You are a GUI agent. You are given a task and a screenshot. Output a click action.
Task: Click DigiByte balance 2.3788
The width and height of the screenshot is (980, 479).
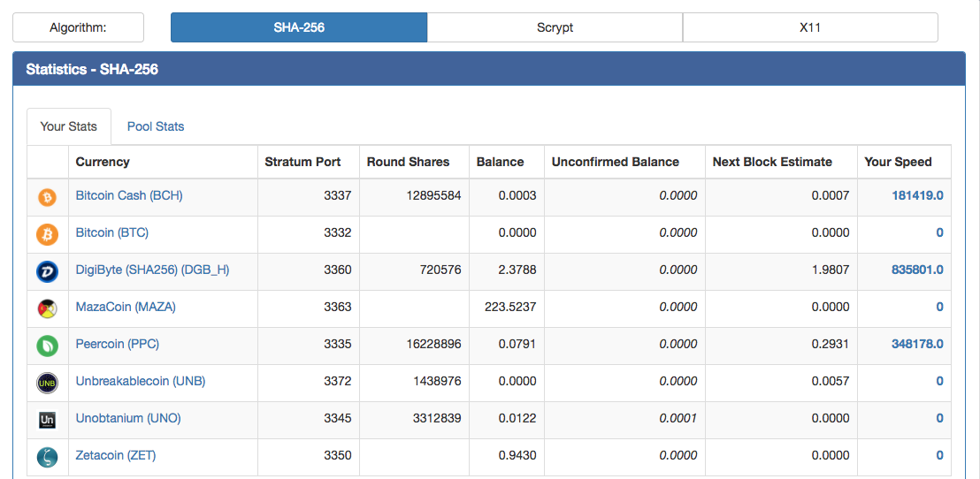[517, 270]
